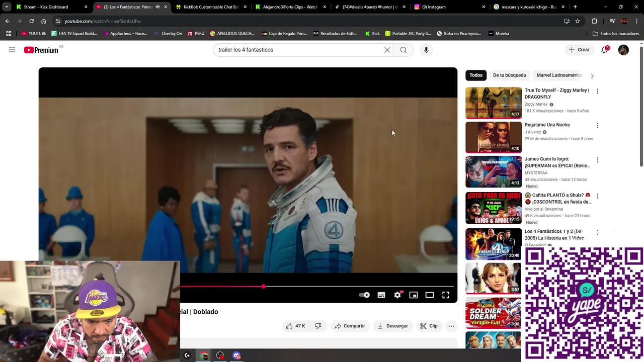
Task: Open Chrome media control icon
Action: point(612,21)
